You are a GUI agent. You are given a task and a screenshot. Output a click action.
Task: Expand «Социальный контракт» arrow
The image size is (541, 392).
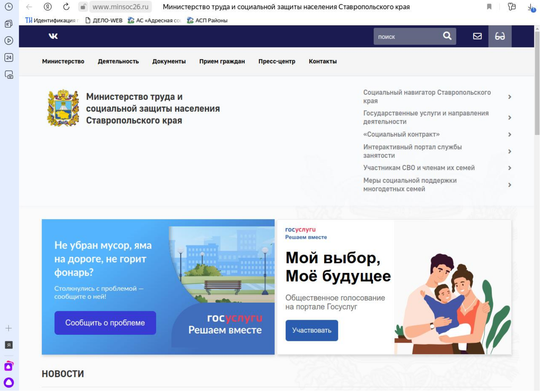coord(510,135)
